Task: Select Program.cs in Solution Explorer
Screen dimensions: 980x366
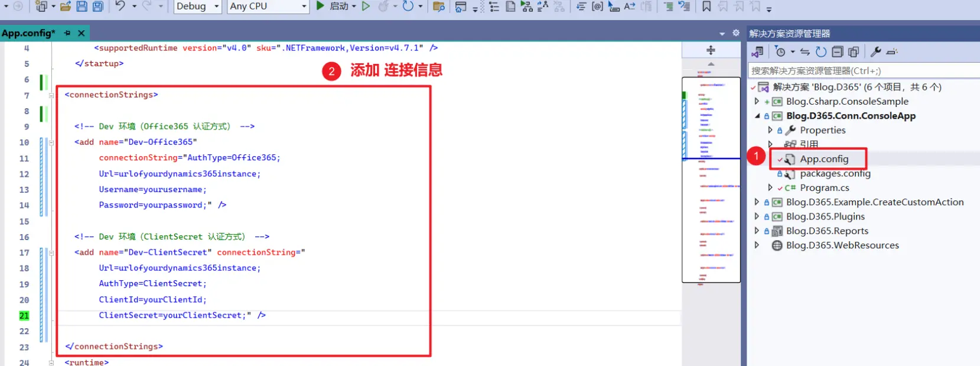Action: [x=825, y=187]
